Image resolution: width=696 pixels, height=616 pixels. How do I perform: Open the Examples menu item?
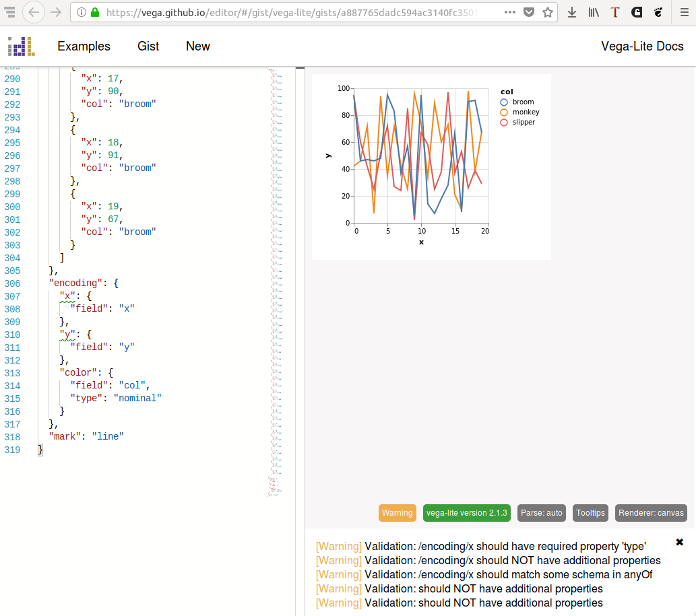pos(84,46)
